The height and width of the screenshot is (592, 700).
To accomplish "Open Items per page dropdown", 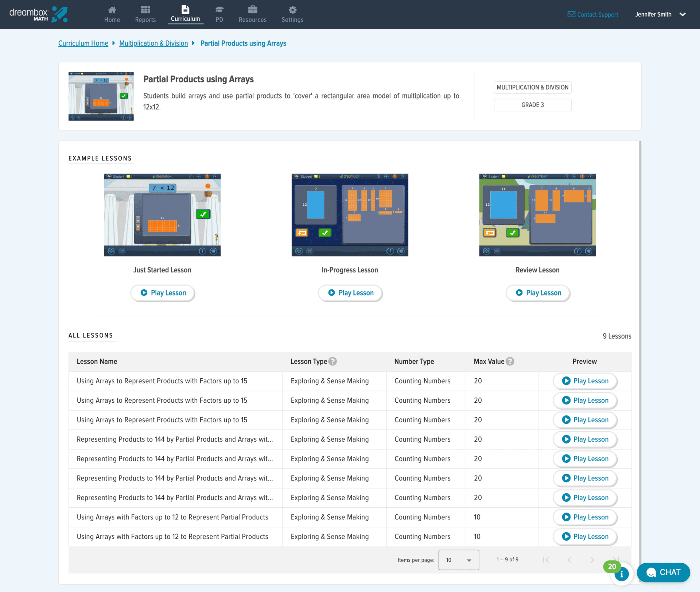I will pos(458,560).
